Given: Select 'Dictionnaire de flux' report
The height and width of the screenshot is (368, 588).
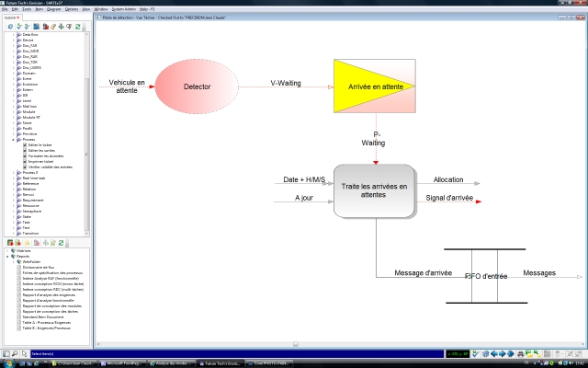Looking at the screenshot, I should [x=39, y=268].
